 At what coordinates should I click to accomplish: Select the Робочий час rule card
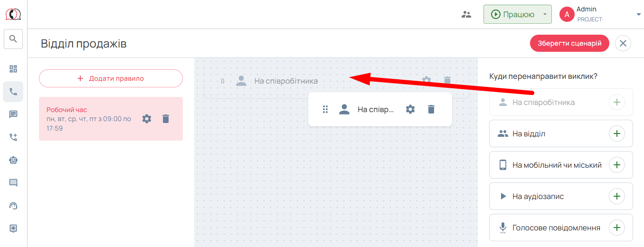111,119
